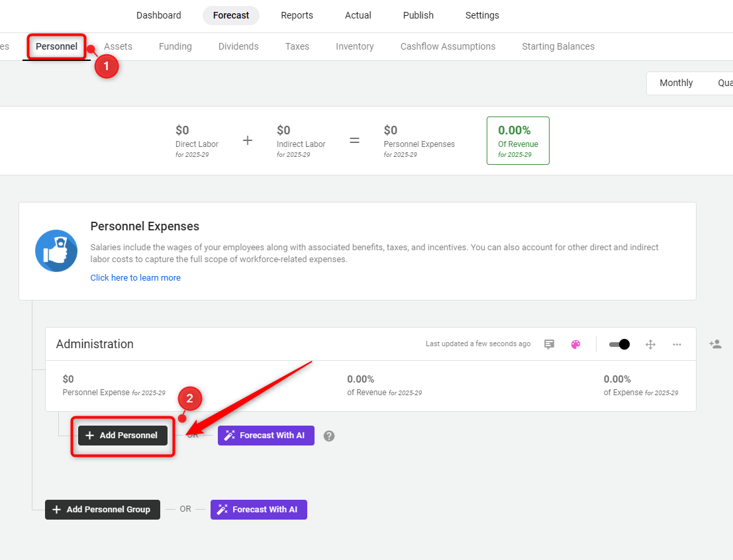Switch to the Assets tab
733x560 pixels.
[x=118, y=46]
